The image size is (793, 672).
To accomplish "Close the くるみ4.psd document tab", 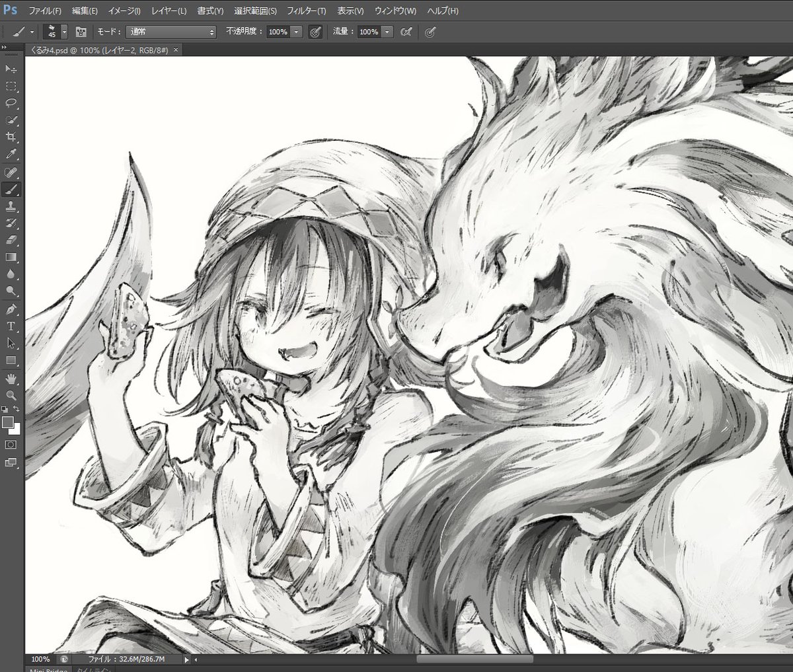I will pos(176,50).
